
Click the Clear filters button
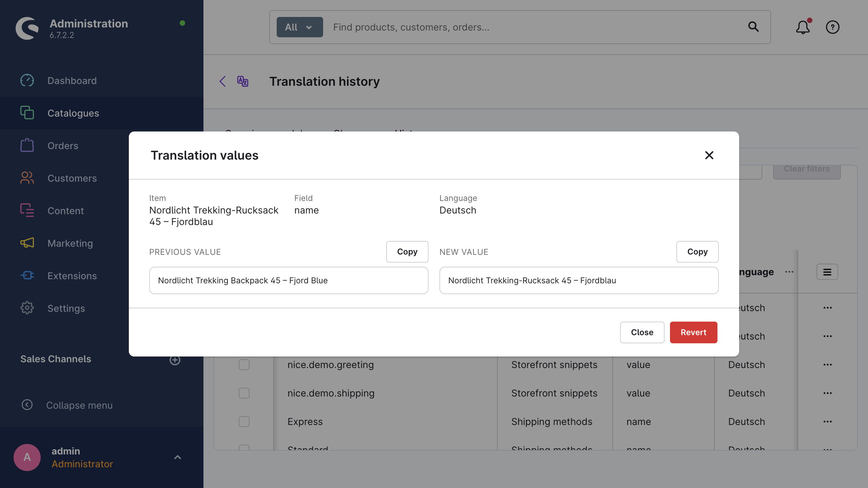pos(807,171)
